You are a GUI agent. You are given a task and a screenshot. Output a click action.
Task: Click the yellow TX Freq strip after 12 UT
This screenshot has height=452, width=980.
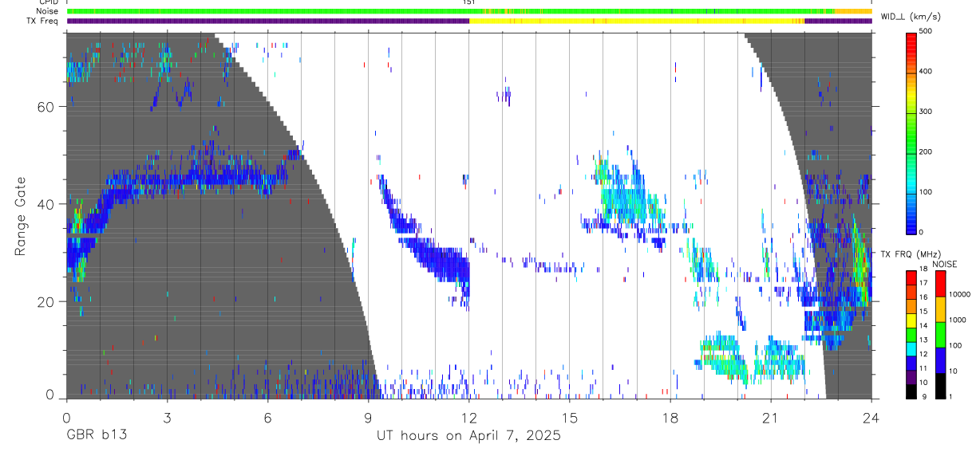pos(637,21)
